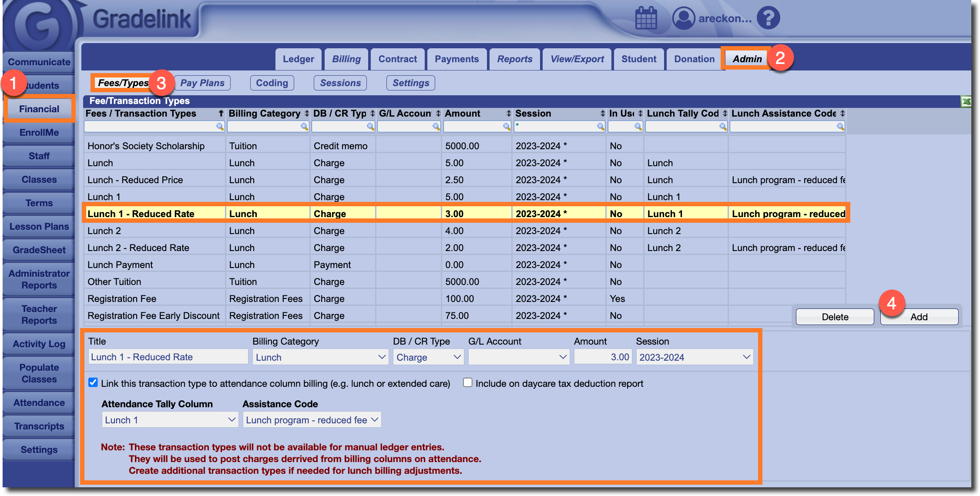980x496 pixels.
Task: Select the Fees/Types sub-tab
Action: [x=123, y=83]
